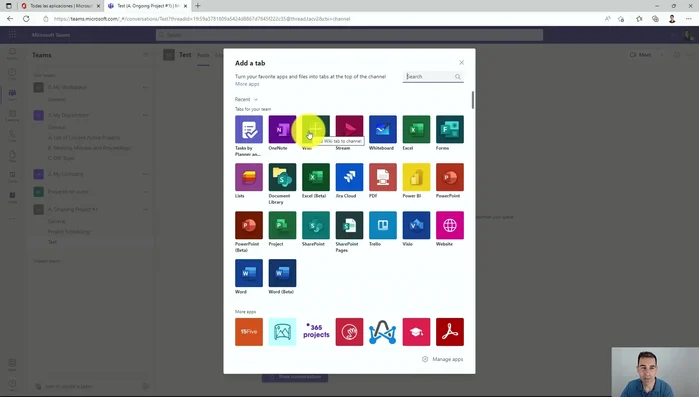The height and width of the screenshot is (397, 699).
Task: Select the 365 projects app
Action: pyautogui.click(x=316, y=332)
